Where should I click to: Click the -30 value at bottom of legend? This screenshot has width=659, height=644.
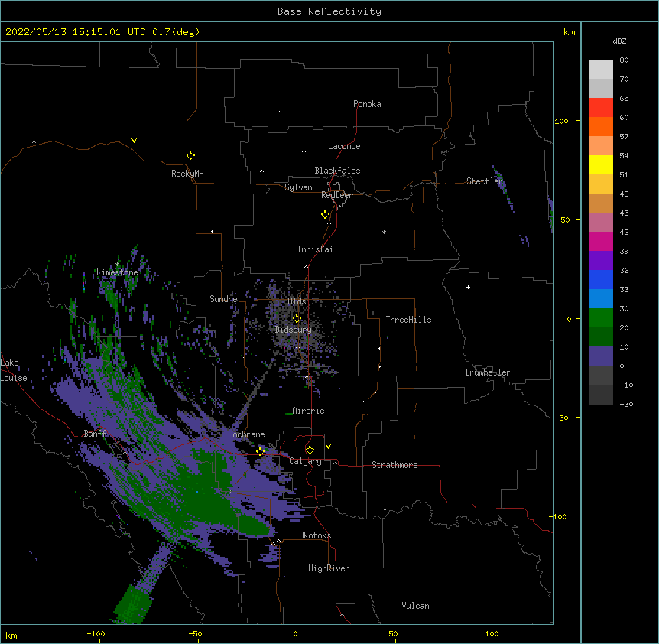click(626, 405)
